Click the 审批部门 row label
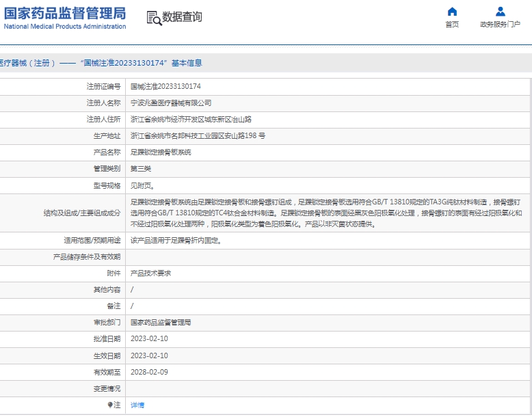532x417 pixels. tap(107, 323)
